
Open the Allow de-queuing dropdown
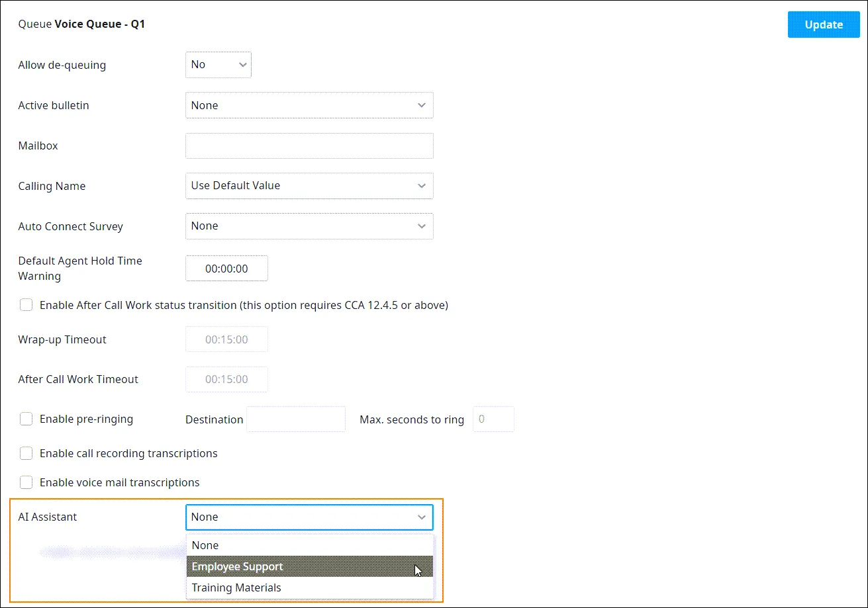(218, 65)
